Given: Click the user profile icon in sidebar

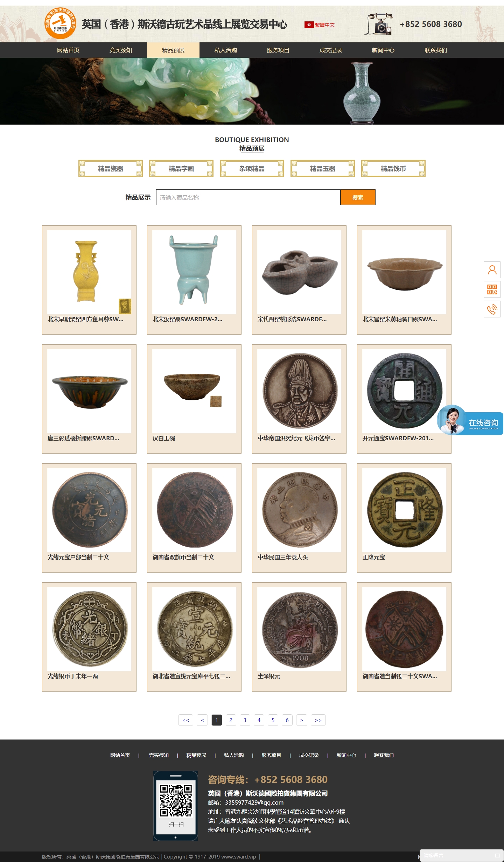Looking at the screenshot, I should [x=492, y=270].
